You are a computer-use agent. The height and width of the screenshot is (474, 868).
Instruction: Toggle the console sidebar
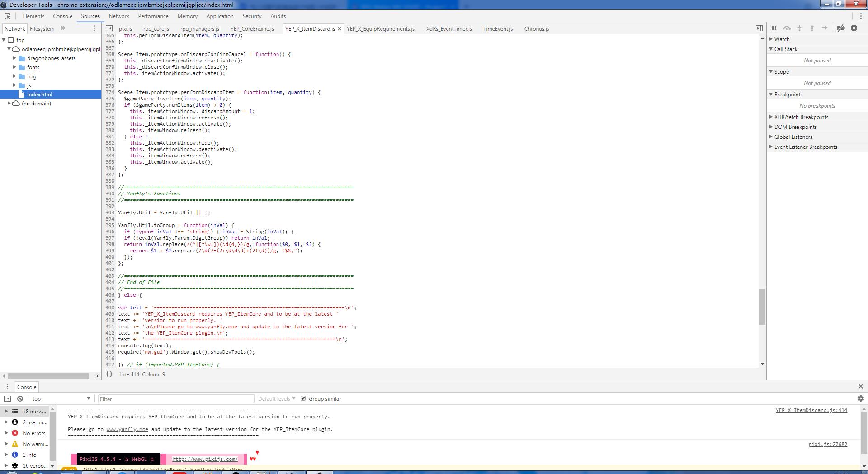click(7, 398)
